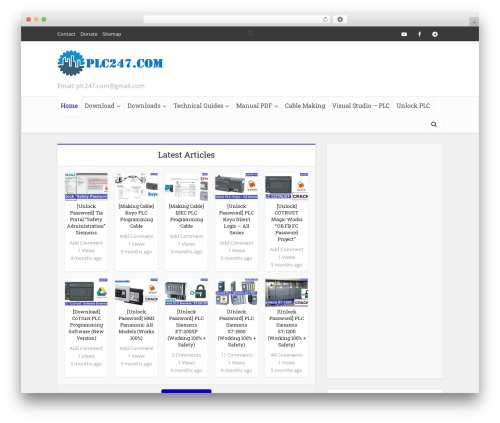500x423 pixels.
Task: Click Add Comment under Koyo Direct Logic article
Action: click(x=236, y=243)
